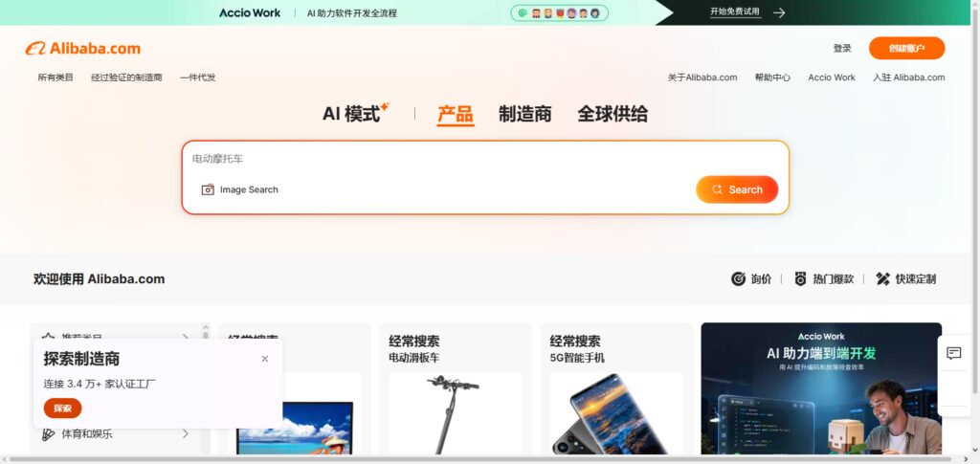This screenshot has height=464, width=980.
Task: Click '欢迎使用 Alibaba.com' heading
Action: pyautogui.click(x=100, y=279)
